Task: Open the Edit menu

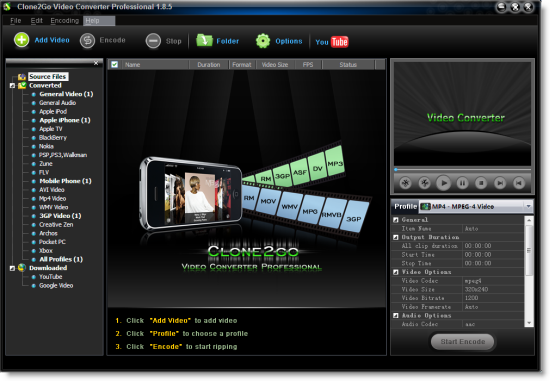Action: (36, 21)
